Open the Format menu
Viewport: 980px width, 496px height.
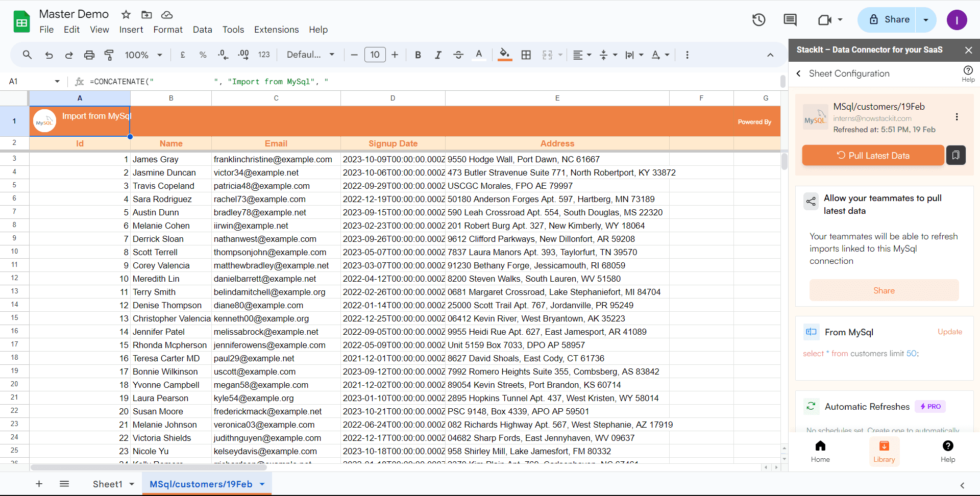[168, 30]
